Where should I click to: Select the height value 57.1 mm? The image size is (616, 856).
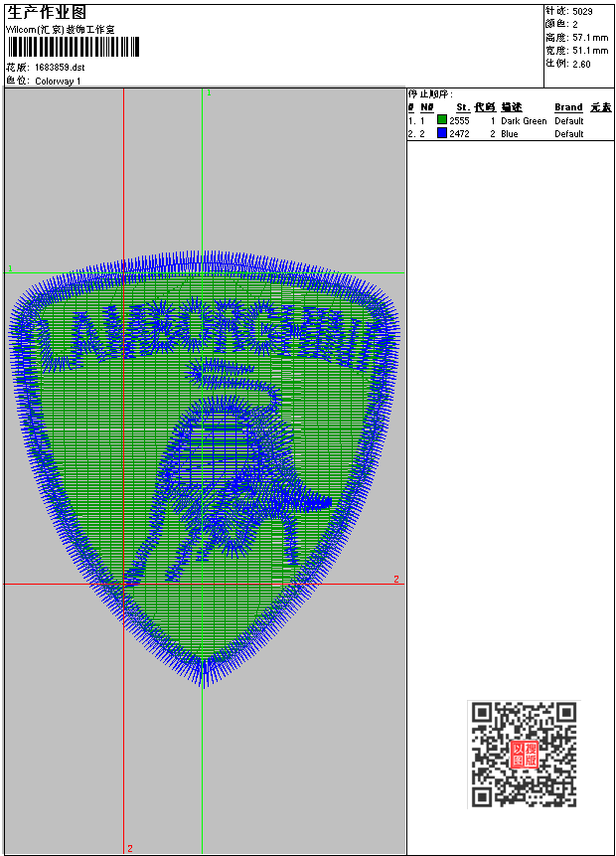[x=590, y=37]
